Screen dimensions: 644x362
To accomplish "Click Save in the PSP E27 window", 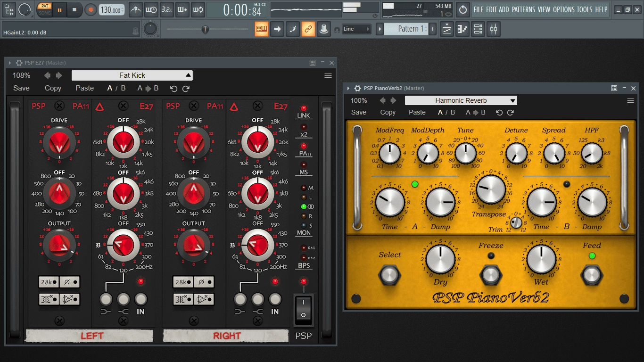I will tap(21, 88).
